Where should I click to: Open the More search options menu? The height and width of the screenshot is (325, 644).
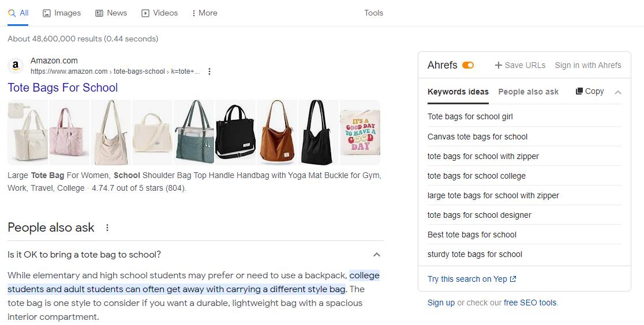[x=204, y=13]
